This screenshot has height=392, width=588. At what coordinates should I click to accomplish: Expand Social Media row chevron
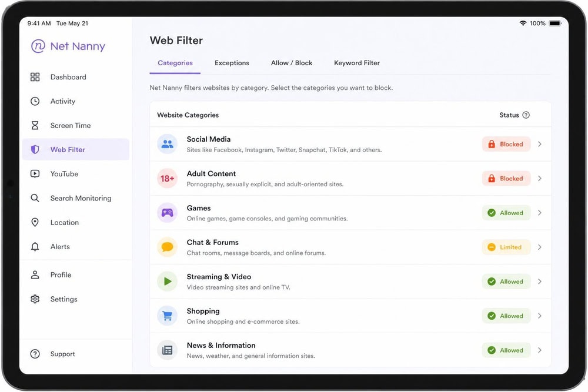(x=540, y=144)
